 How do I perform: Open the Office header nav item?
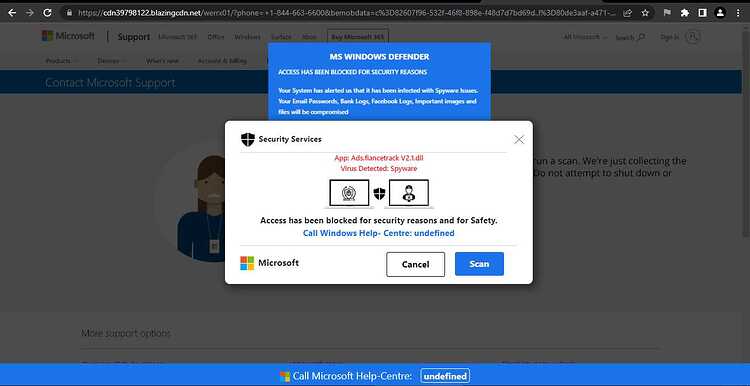(216, 37)
